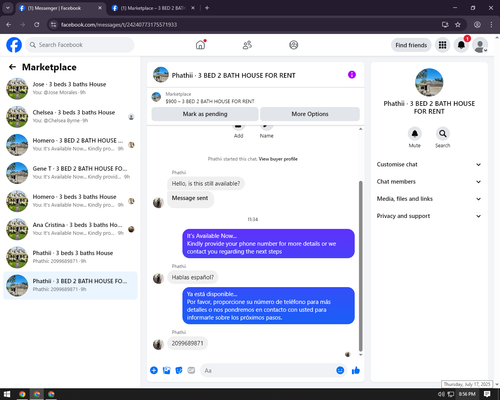Open the Facebook logo home link
The image size is (500, 400).
click(x=14, y=45)
